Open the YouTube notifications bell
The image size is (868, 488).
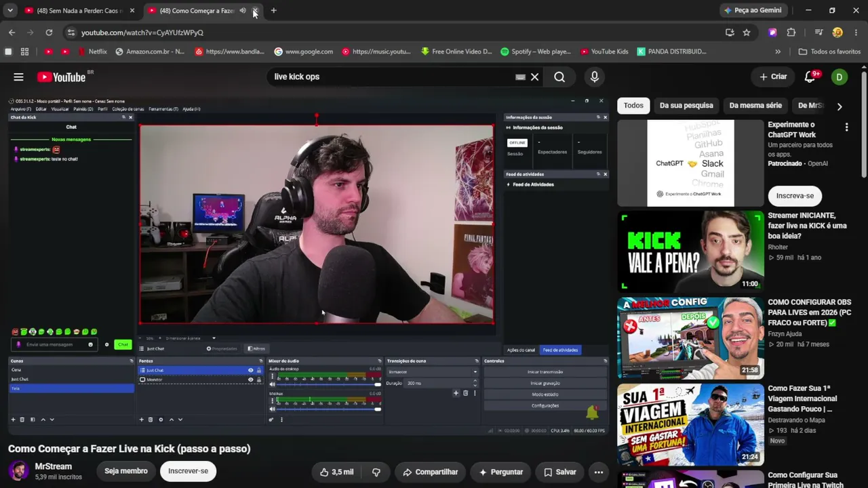point(810,77)
